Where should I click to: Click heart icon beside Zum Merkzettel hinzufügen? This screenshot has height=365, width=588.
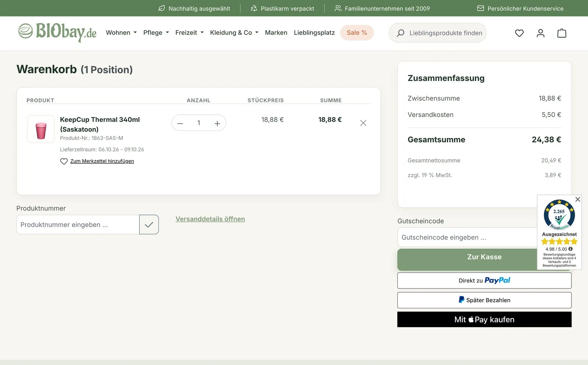(64, 161)
